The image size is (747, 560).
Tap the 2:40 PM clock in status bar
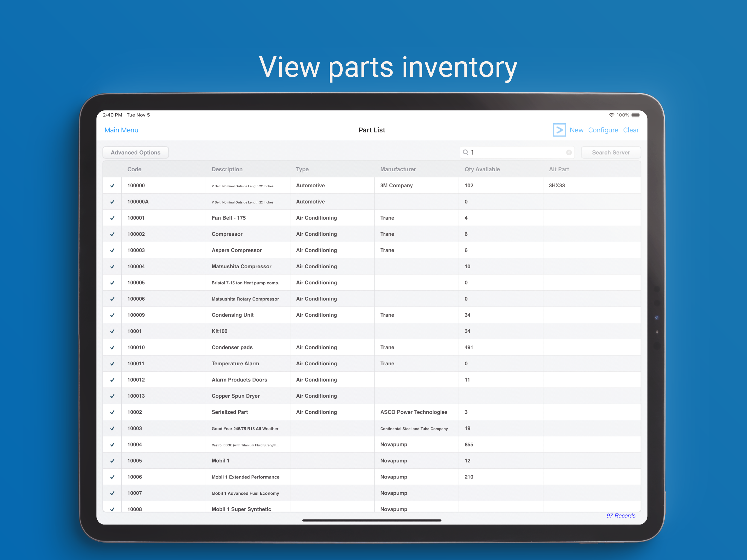click(x=112, y=115)
